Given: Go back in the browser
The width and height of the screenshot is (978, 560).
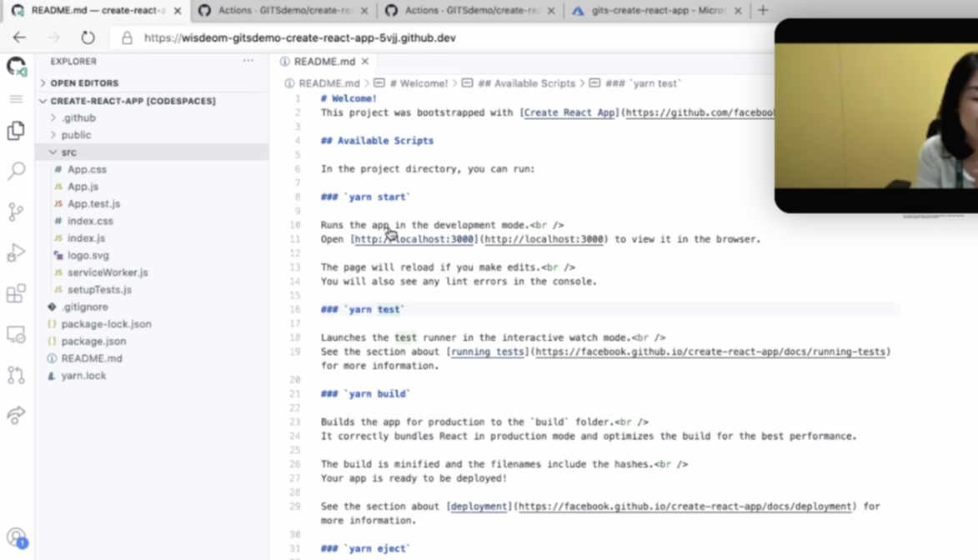Looking at the screenshot, I should (x=19, y=37).
